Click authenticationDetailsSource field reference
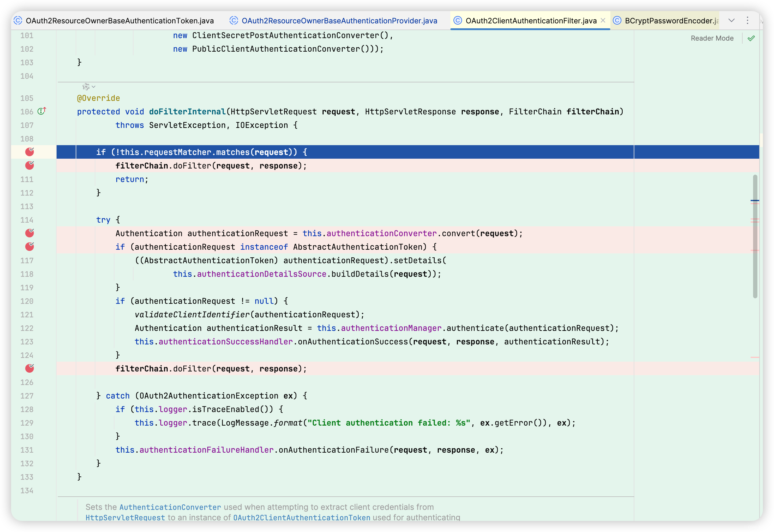The height and width of the screenshot is (532, 774). coord(262,274)
